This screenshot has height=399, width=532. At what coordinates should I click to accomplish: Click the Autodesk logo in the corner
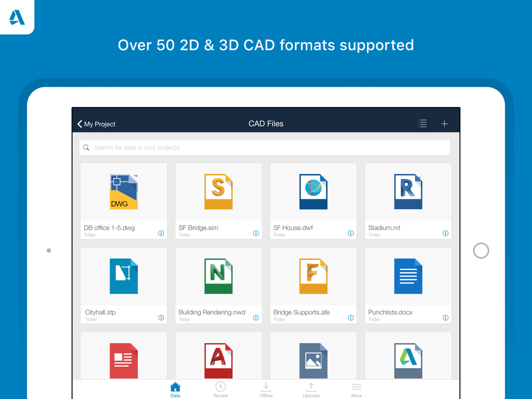click(17, 18)
